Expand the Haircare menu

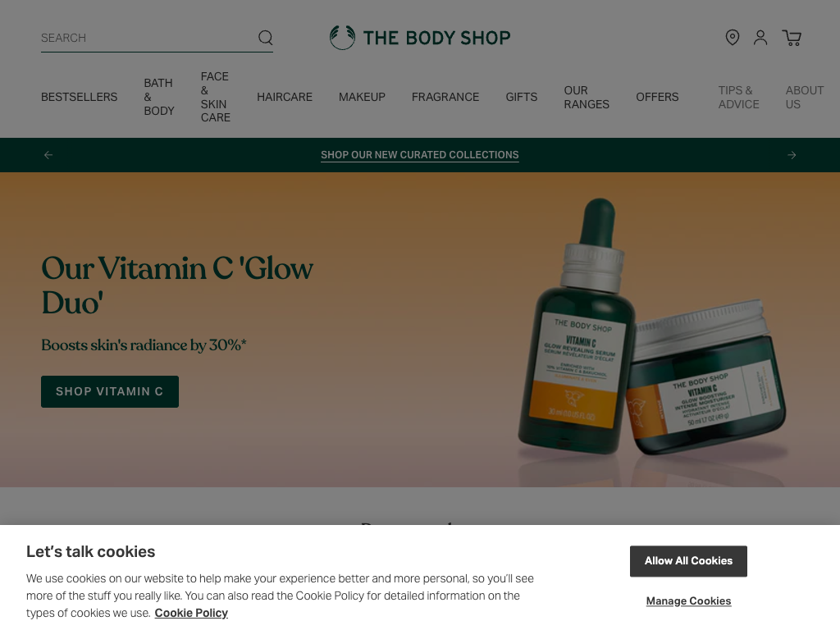pyautogui.click(x=285, y=97)
